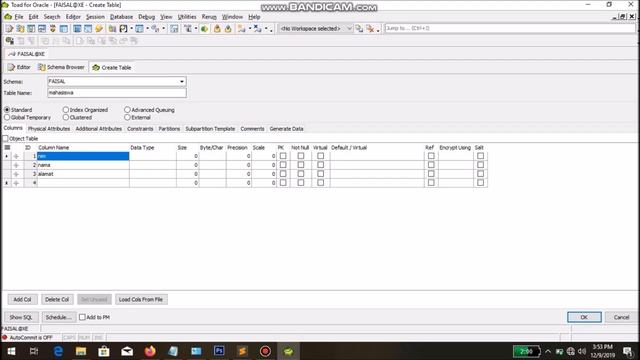Open Photoshop from the taskbar

[x=219, y=351]
